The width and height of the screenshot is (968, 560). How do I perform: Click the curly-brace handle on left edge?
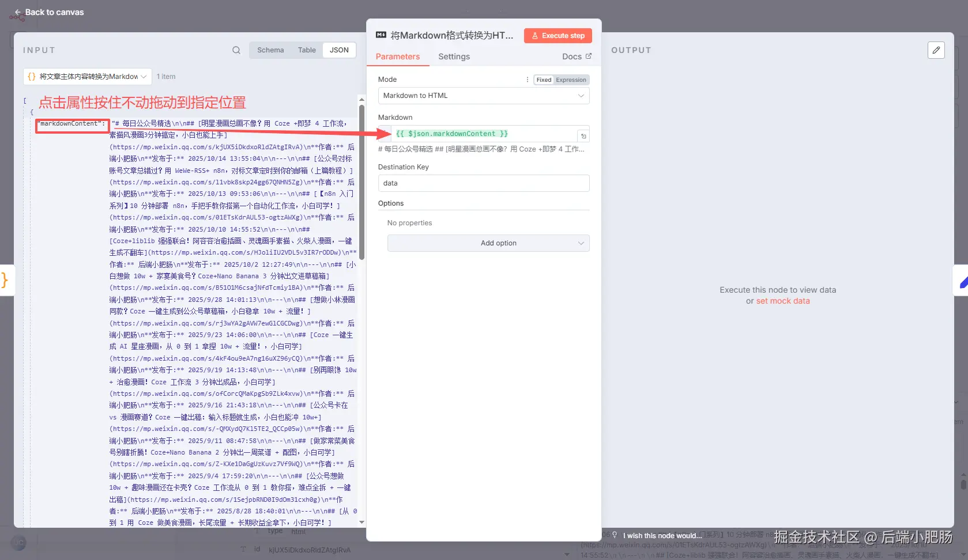click(5, 280)
